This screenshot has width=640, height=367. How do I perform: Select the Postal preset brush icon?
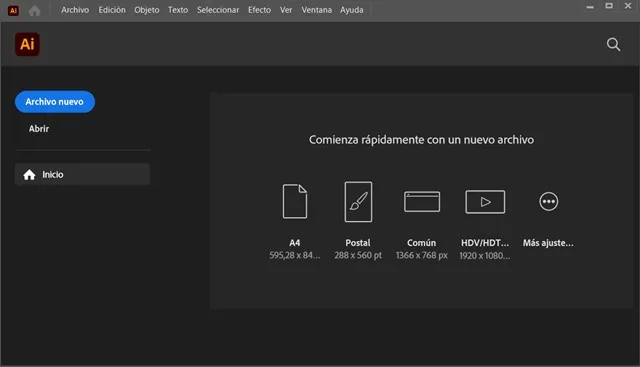pyautogui.click(x=358, y=202)
